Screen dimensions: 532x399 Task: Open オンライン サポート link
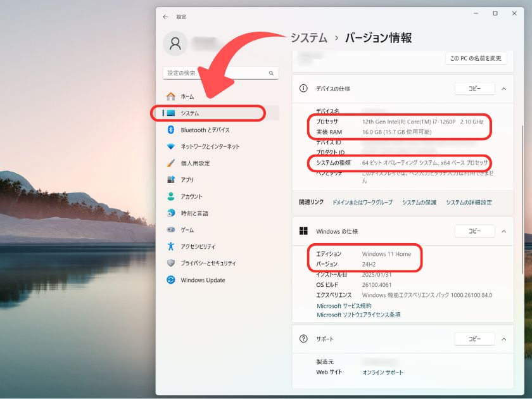coord(383,372)
